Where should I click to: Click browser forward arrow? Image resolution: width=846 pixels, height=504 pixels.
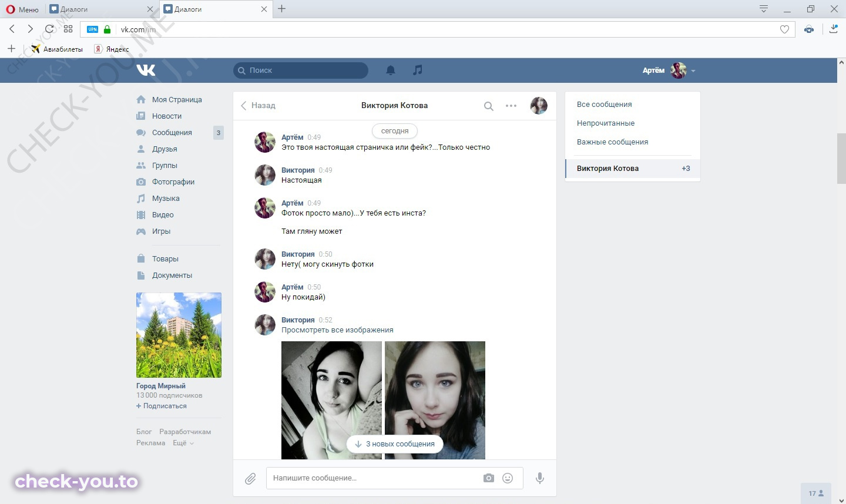pos(31,29)
